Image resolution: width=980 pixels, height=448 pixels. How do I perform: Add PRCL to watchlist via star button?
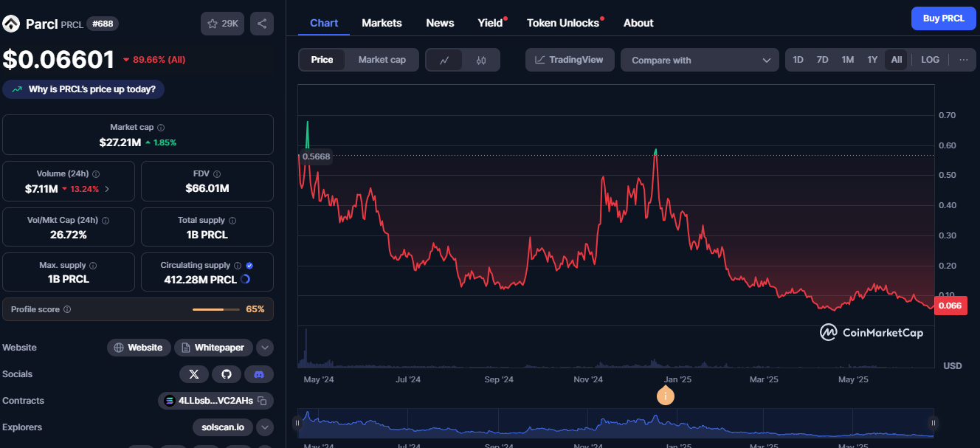coord(222,24)
